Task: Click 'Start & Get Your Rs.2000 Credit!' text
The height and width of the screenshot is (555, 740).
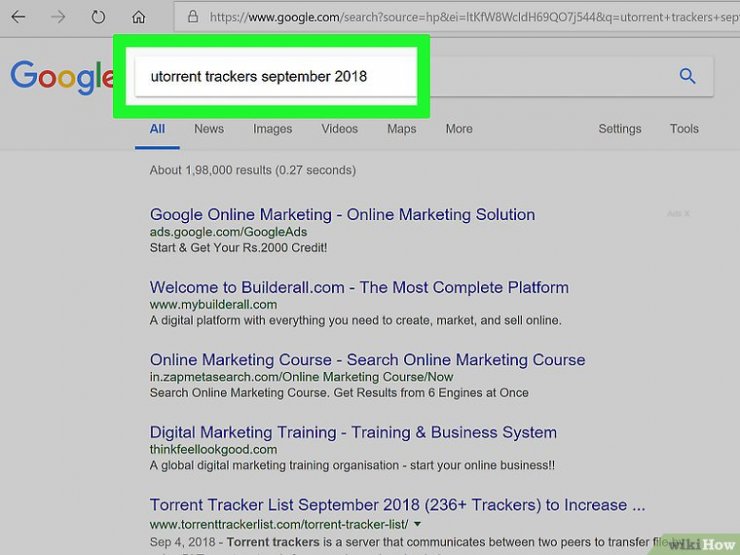Action: click(x=238, y=248)
